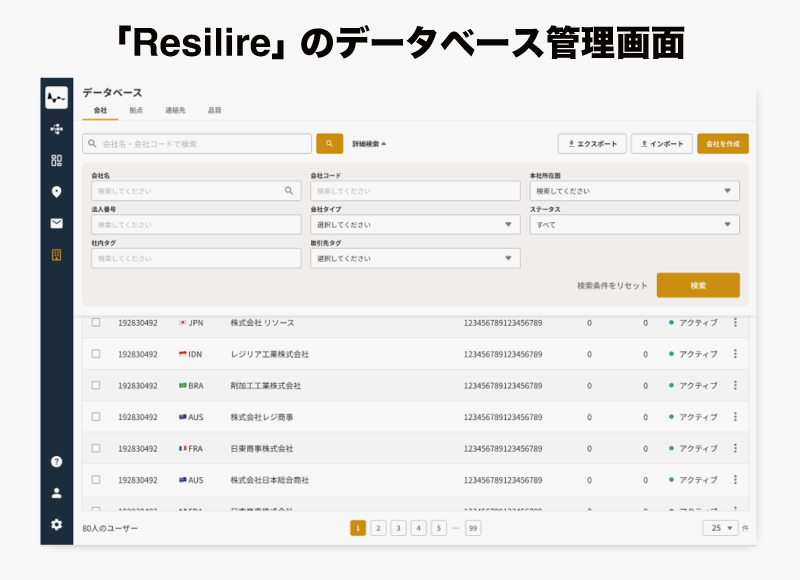Open the 取引先タグ dropdown
Viewport: 800px width, 580px height.
pyautogui.click(x=415, y=258)
